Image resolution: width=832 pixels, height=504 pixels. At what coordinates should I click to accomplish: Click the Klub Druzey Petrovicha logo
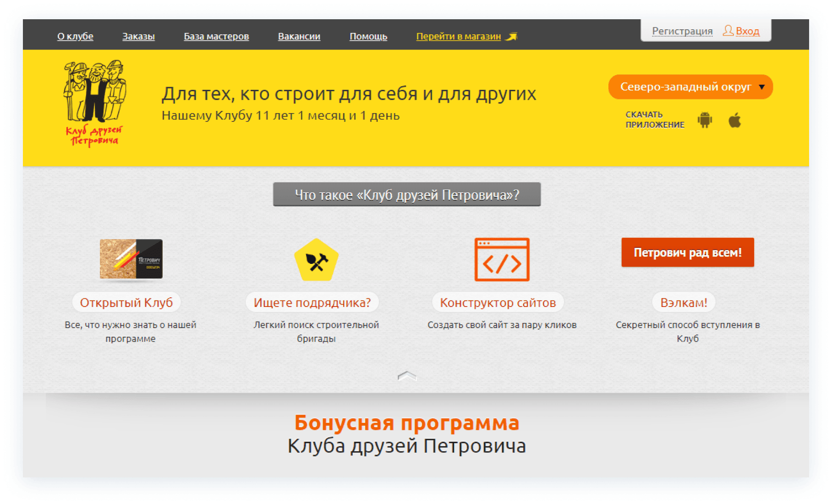click(94, 104)
